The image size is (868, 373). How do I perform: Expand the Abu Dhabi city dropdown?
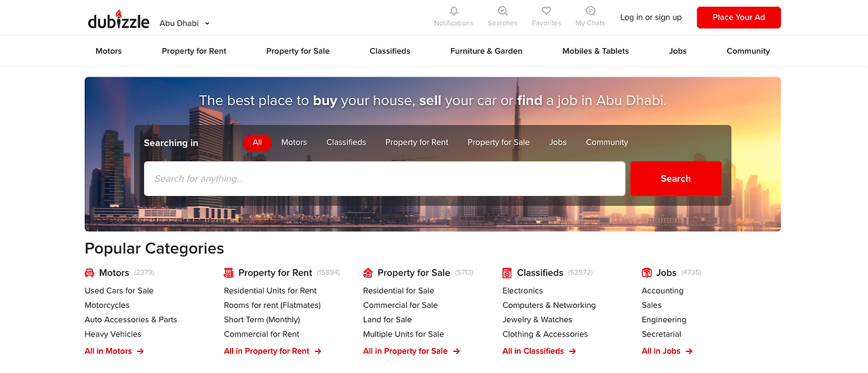click(x=184, y=23)
